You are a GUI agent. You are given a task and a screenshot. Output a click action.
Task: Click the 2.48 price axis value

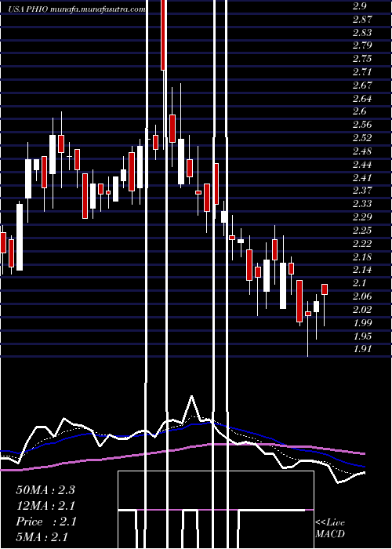362,151
